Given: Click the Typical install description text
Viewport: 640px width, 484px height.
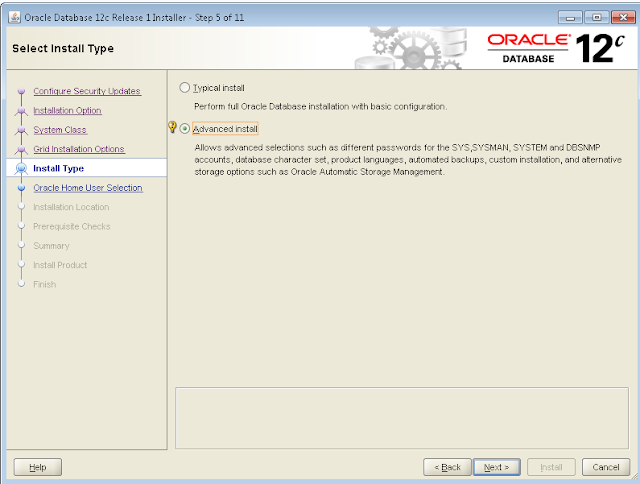Looking at the screenshot, I should (x=320, y=107).
